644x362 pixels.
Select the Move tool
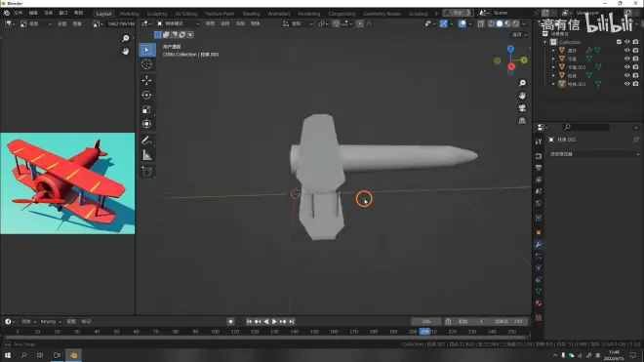pos(146,81)
